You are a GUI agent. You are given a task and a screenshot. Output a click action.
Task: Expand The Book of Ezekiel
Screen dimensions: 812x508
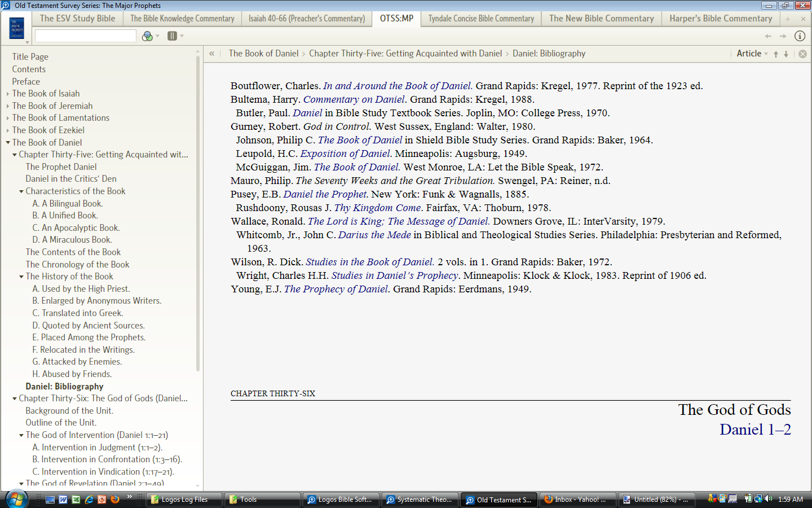[x=8, y=130]
